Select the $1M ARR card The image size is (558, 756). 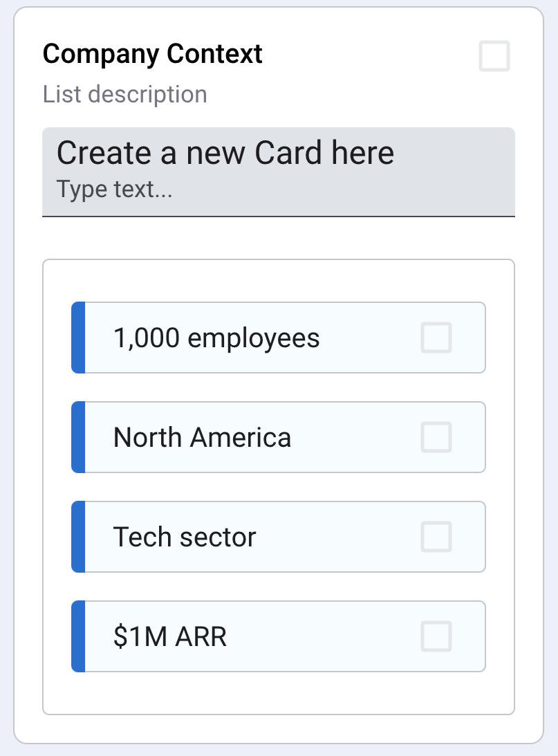pos(170,637)
